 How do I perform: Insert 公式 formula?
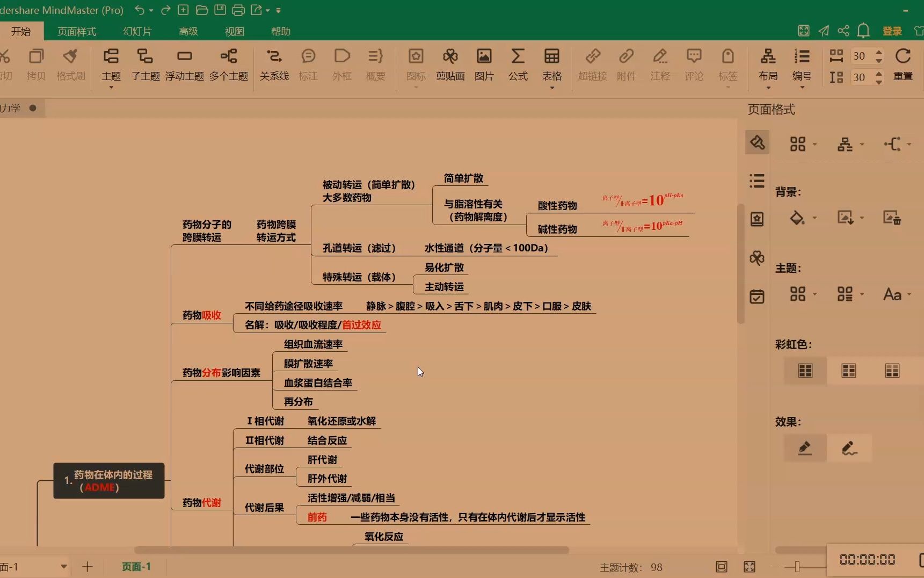click(518, 66)
